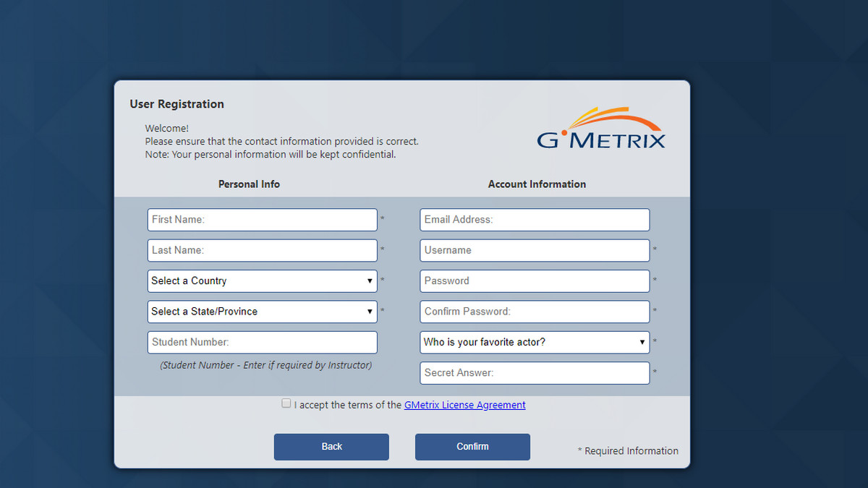Check the accept license terms checkbox
The height and width of the screenshot is (488, 868).
tap(286, 404)
